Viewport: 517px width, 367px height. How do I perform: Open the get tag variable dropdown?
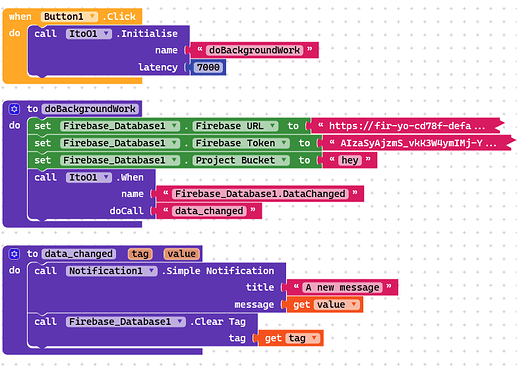(303, 339)
